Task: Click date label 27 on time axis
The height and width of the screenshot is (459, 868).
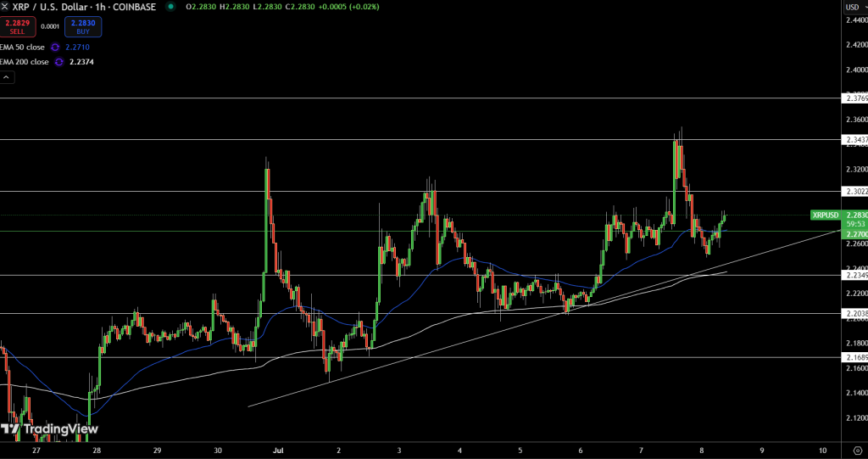Action: [x=36, y=451]
